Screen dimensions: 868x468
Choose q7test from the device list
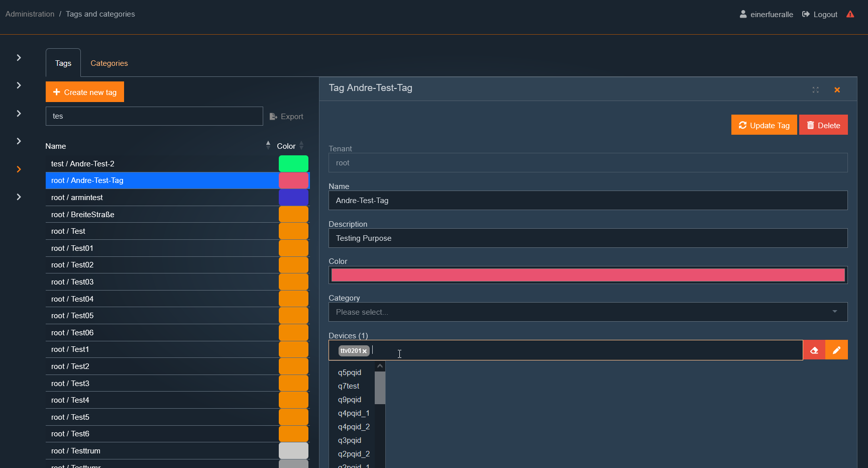(349, 386)
